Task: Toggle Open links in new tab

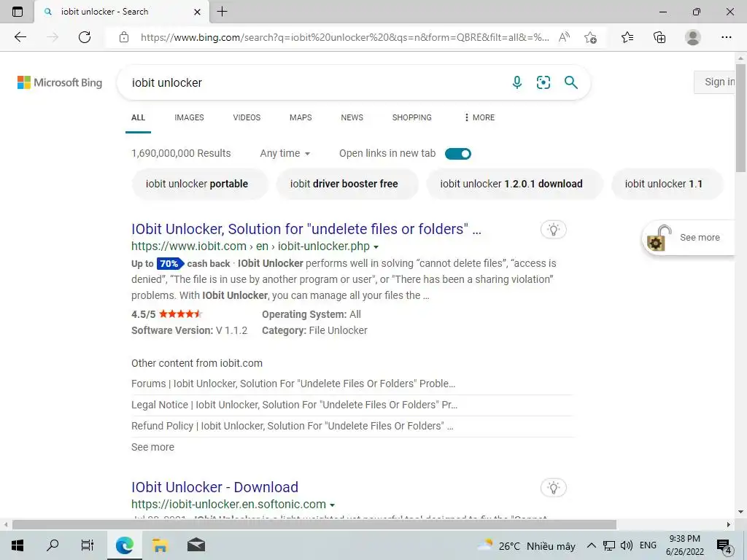Action: pos(458,154)
